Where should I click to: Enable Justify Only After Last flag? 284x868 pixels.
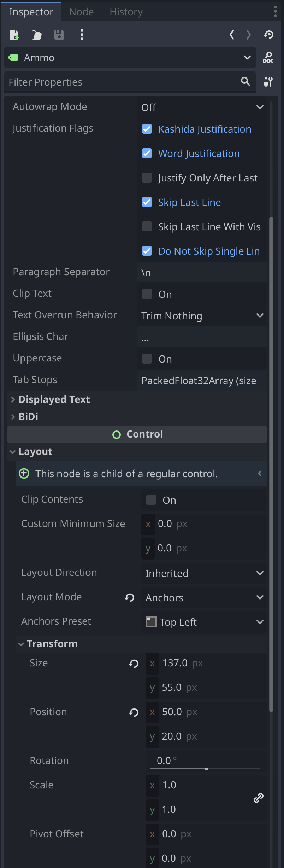point(147,178)
